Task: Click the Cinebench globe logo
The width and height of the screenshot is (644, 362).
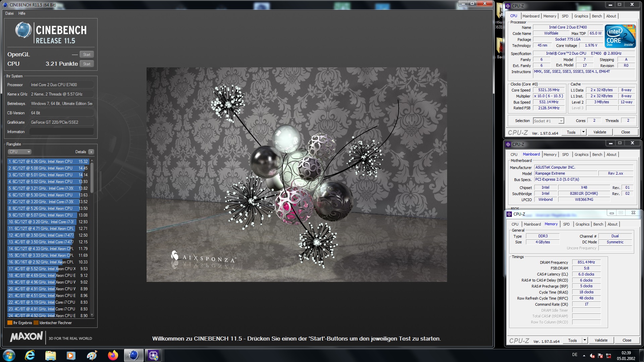Action: coord(23,31)
